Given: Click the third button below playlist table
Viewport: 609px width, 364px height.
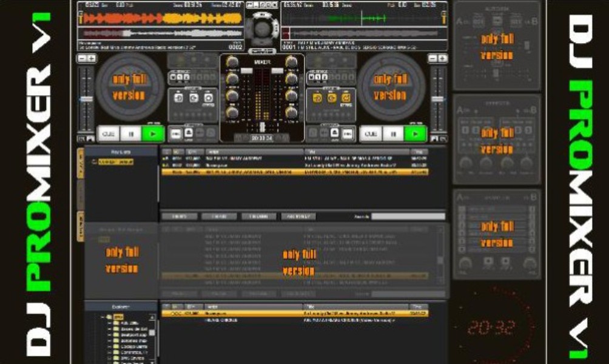Looking at the screenshot, I should (x=258, y=217).
